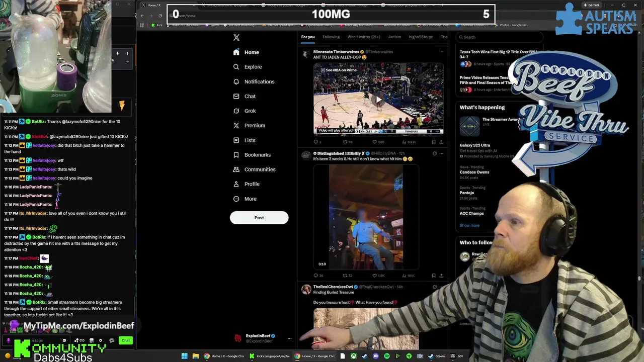Click the X search field
The width and height of the screenshot is (644, 362).
(x=499, y=37)
